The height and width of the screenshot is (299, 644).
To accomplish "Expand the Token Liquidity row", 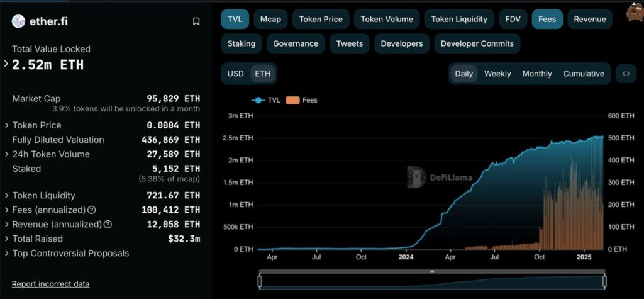I will click(6, 196).
